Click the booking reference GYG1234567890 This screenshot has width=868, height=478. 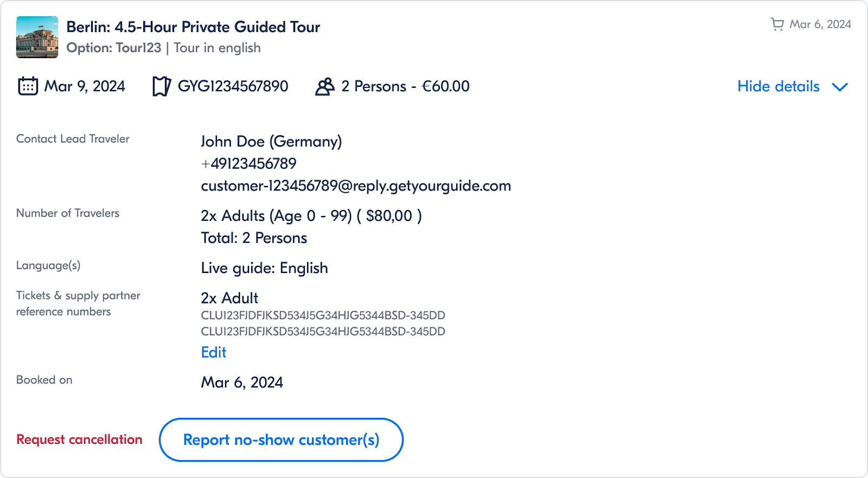233,86
